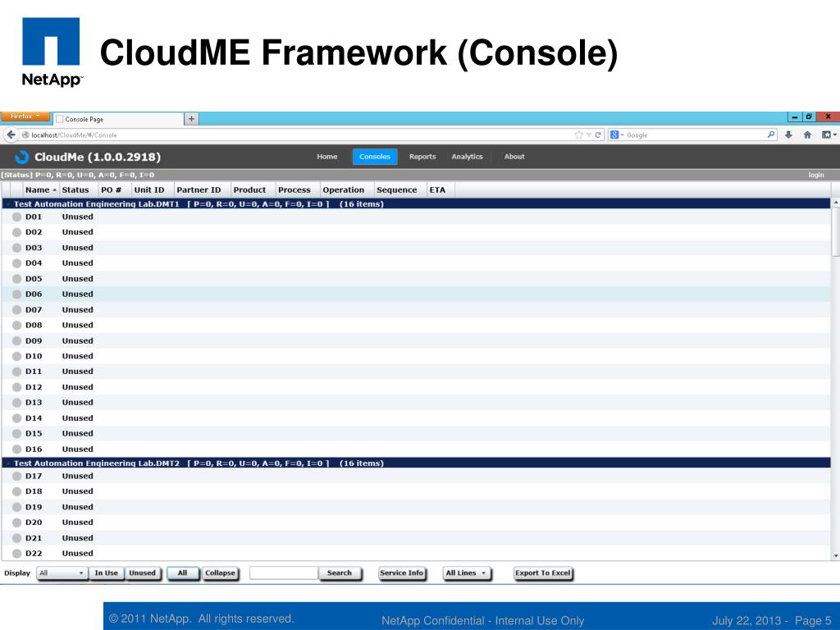This screenshot has height=630, width=840.
Task: Click the status circle for D10
Action: (16, 356)
